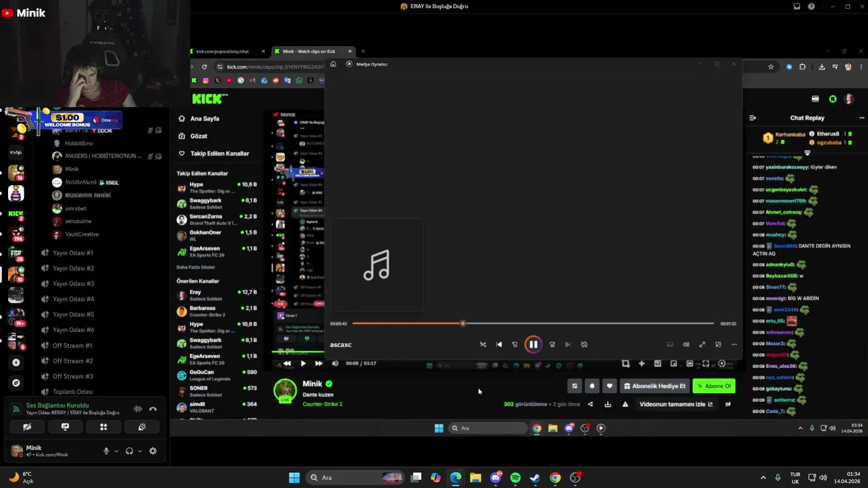Toggle the bell notifications for Minik
This screenshot has height=488, width=868.
(592, 386)
